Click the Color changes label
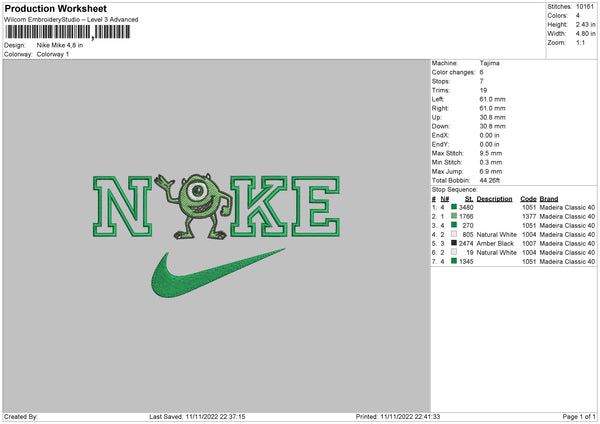Image resolution: width=600 pixels, height=424 pixels. (453, 72)
